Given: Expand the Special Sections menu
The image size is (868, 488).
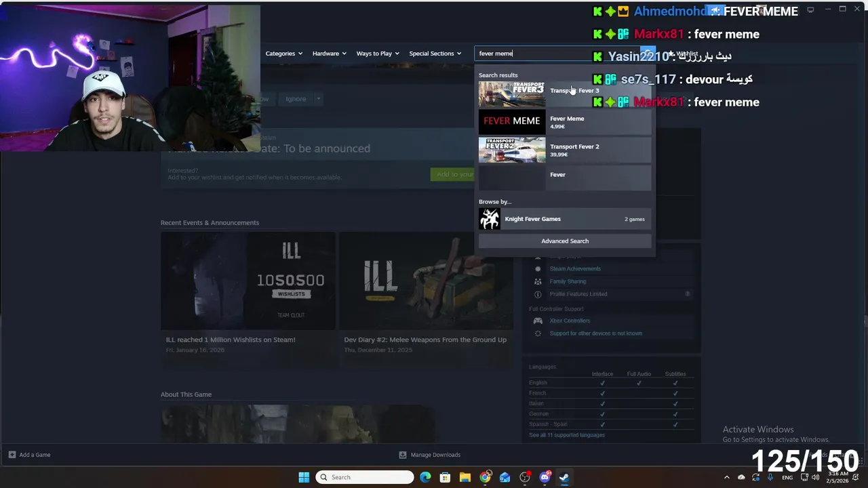Looking at the screenshot, I should click(435, 54).
